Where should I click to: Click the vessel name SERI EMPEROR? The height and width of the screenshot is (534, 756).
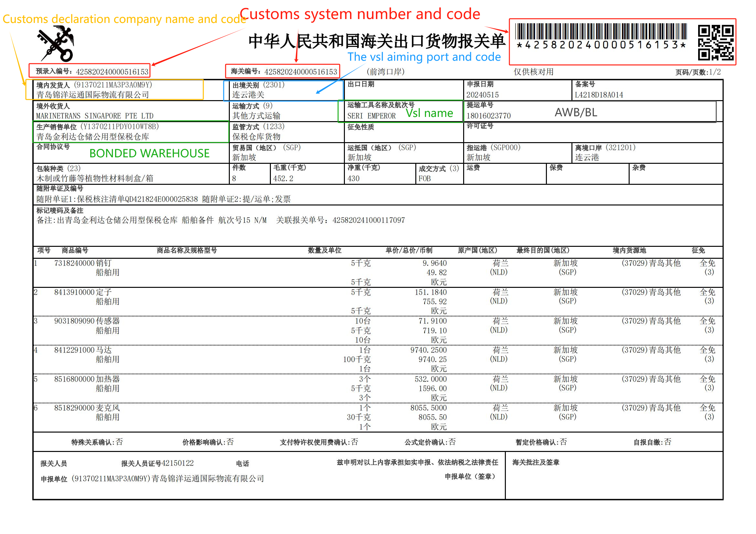click(x=371, y=116)
